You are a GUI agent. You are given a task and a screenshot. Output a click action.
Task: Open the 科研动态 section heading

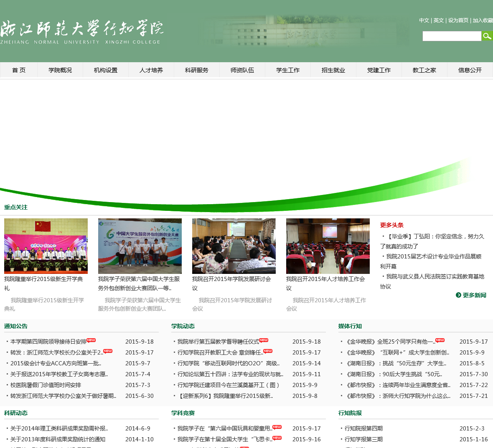16,413
